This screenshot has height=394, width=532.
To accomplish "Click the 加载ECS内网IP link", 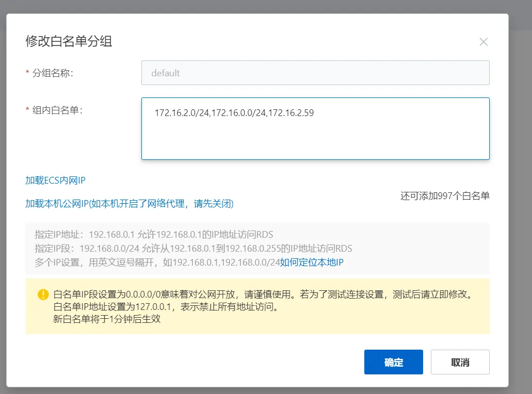I will pos(55,180).
